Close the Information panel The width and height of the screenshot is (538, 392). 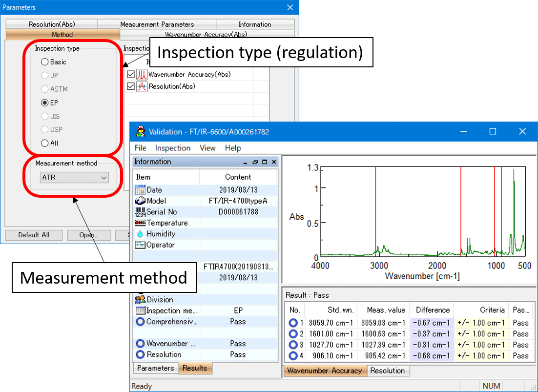pos(274,162)
